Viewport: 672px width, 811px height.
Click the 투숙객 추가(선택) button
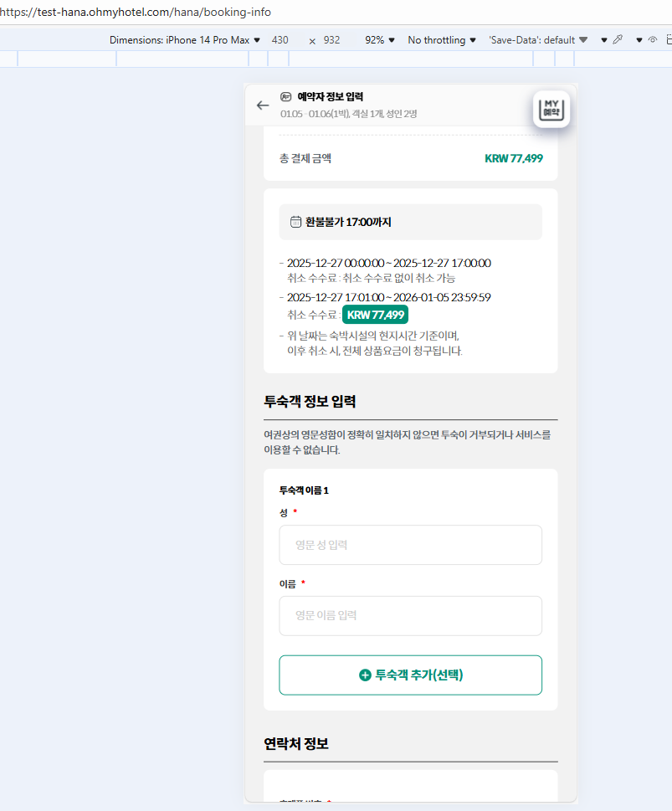411,675
